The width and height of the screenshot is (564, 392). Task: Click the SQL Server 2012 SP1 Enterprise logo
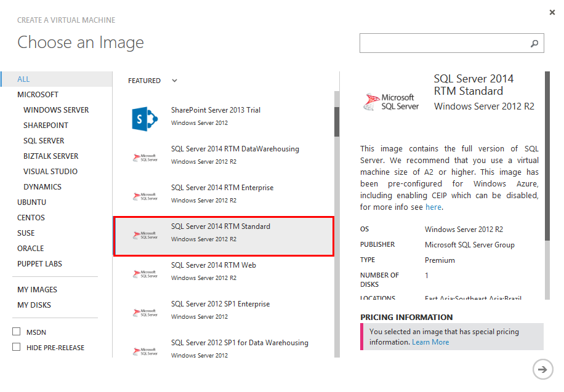tap(145, 313)
